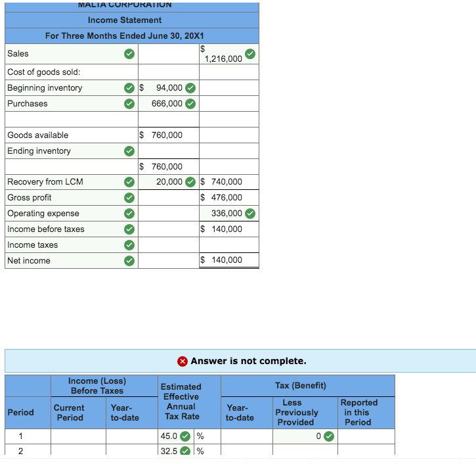Select the Ending inventory amount field
This screenshot has height=464, width=476.
(x=169, y=151)
